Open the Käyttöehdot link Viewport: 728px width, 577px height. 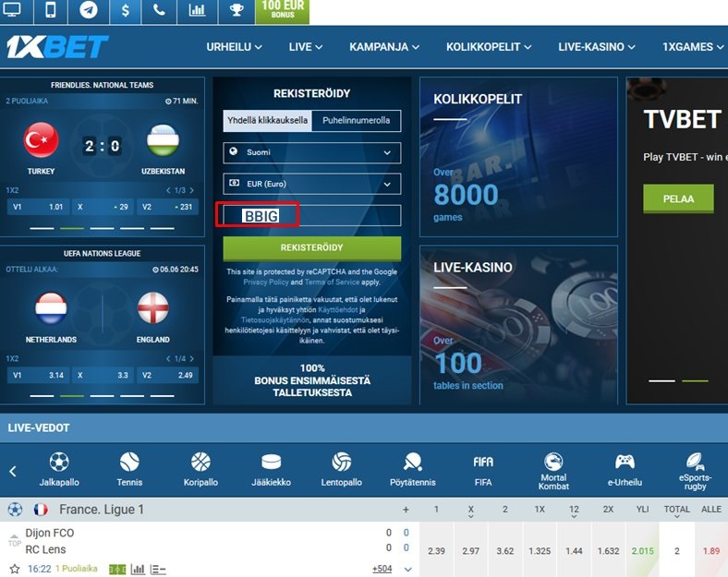point(338,310)
